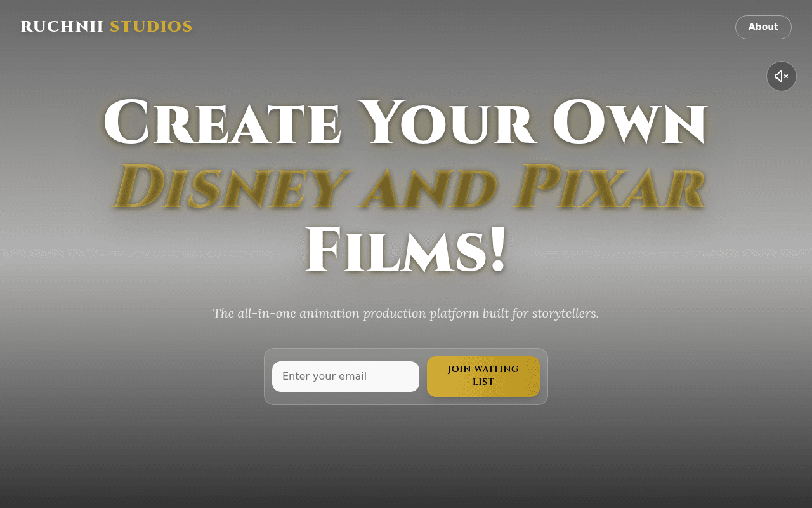
Task: Select the 'Disney and Pixar' gold heading
Action: [x=409, y=187]
